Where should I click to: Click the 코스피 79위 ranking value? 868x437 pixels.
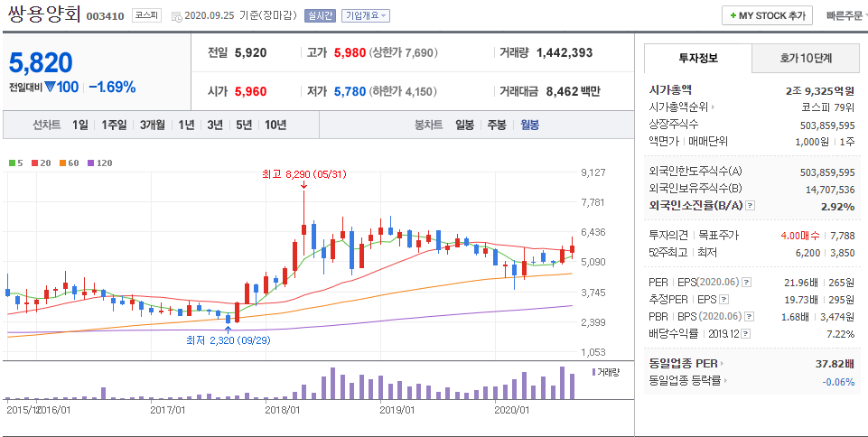(x=827, y=107)
